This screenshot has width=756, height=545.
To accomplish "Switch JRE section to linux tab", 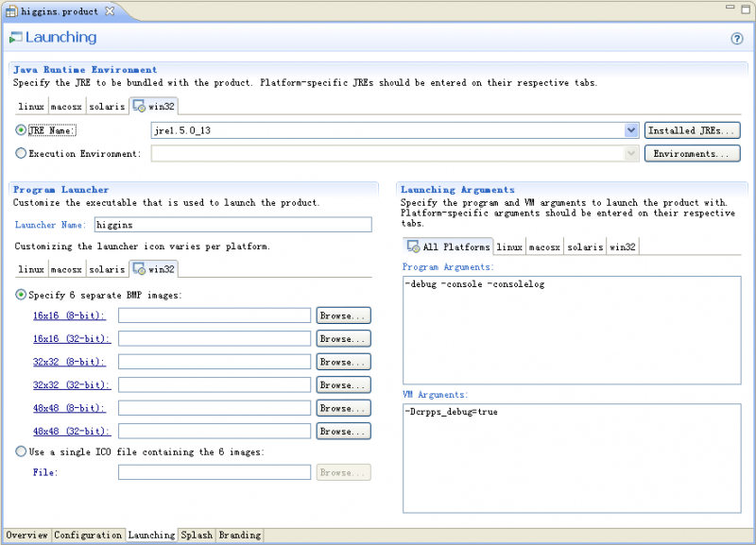I will tap(31, 107).
